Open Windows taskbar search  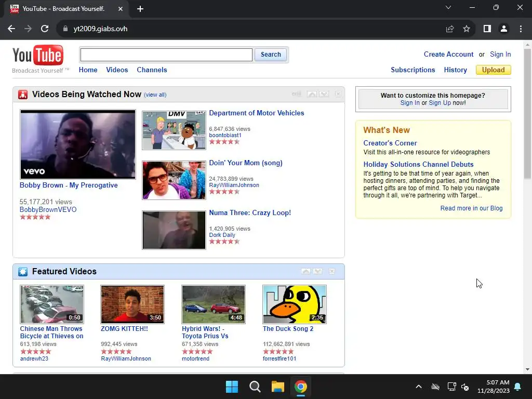click(255, 387)
